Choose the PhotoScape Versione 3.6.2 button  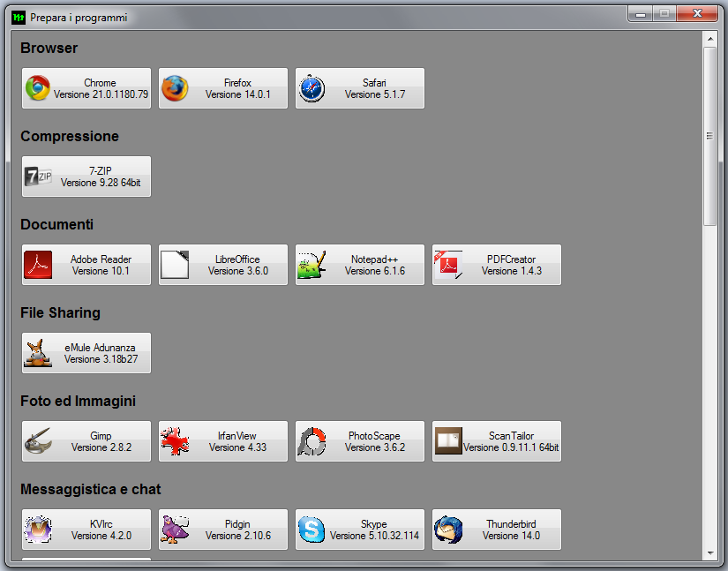360,441
